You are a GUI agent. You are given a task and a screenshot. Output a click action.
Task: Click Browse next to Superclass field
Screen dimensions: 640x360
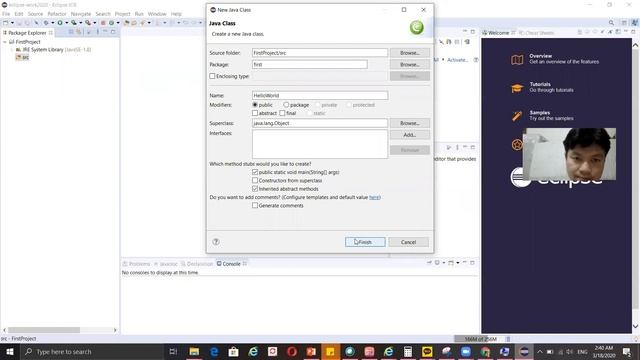410,123
